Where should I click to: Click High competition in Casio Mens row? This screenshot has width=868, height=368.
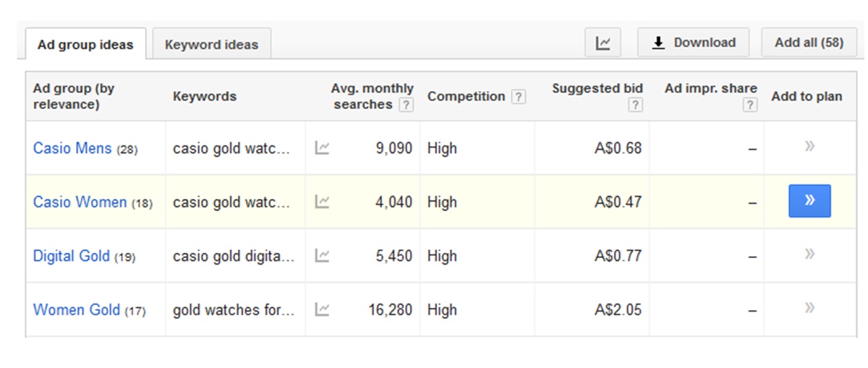[442, 148]
